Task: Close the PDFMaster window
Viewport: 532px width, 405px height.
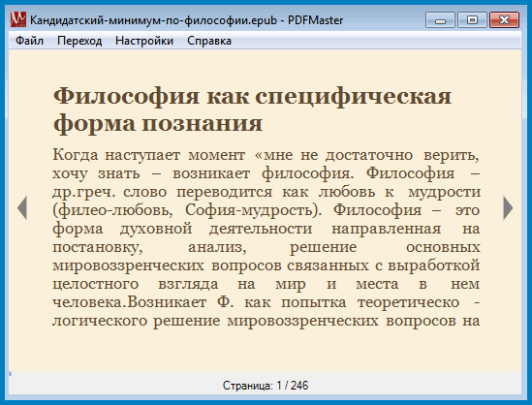Action: 504,20
